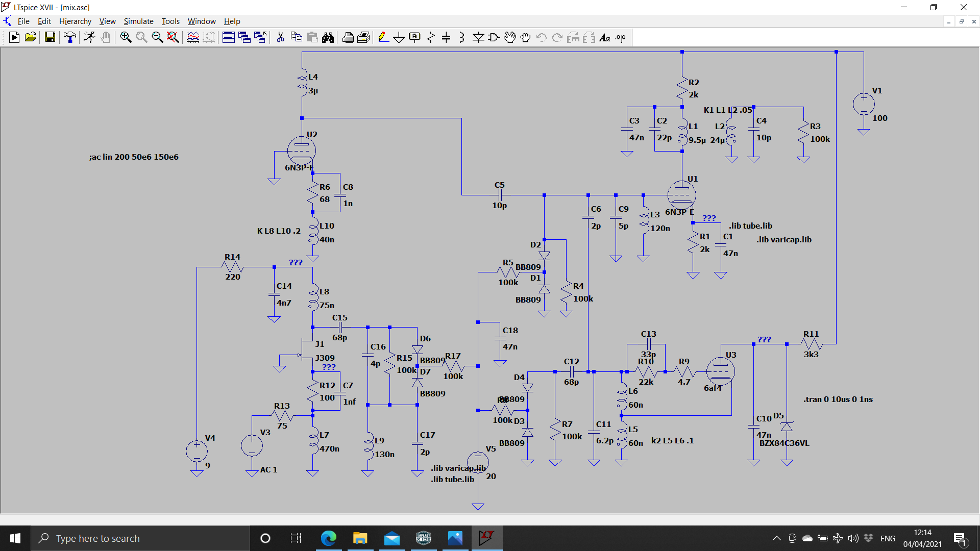This screenshot has height=551, width=980.
Task: Click the Open file folder icon
Action: (x=31, y=37)
